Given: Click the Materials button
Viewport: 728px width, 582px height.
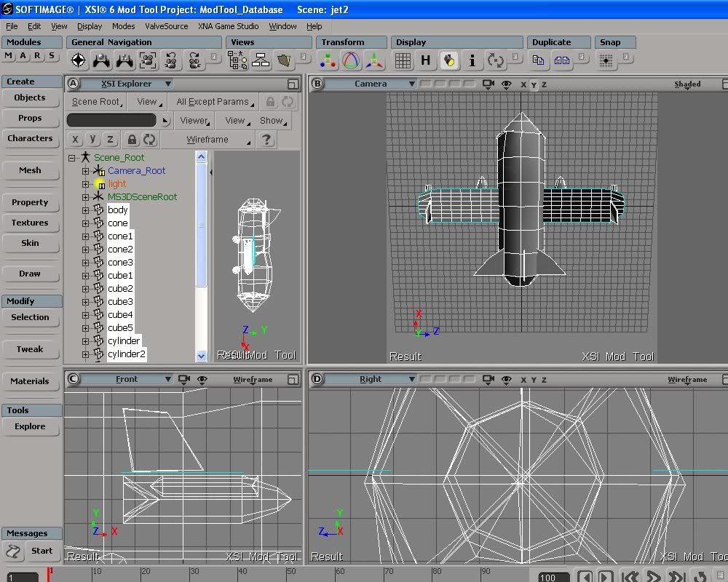Looking at the screenshot, I should [30, 381].
